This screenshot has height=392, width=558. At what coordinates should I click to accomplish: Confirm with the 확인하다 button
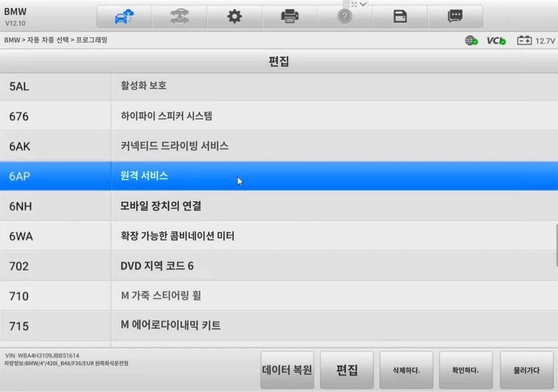pyautogui.click(x=466, y=370)
